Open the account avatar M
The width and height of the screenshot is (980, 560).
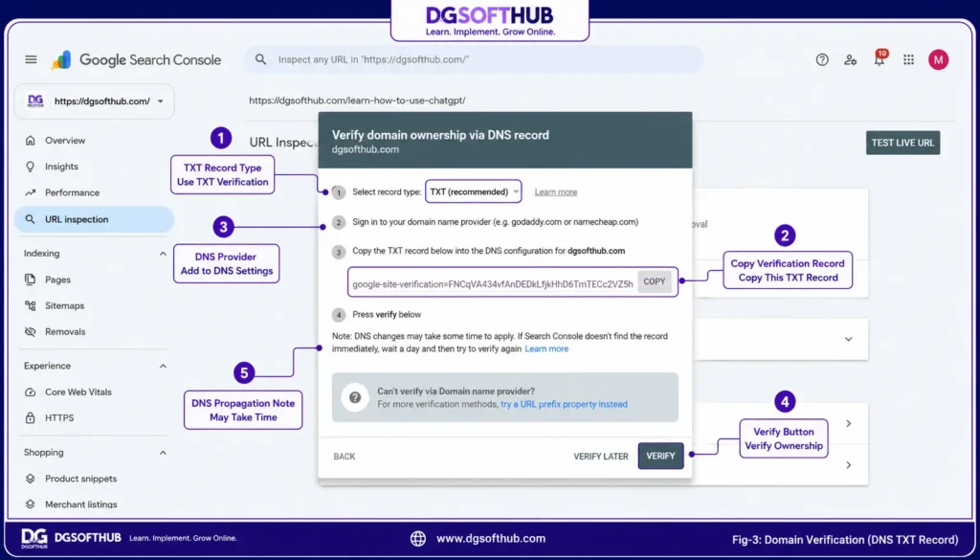pyautogui.click(x=938, y=59)
